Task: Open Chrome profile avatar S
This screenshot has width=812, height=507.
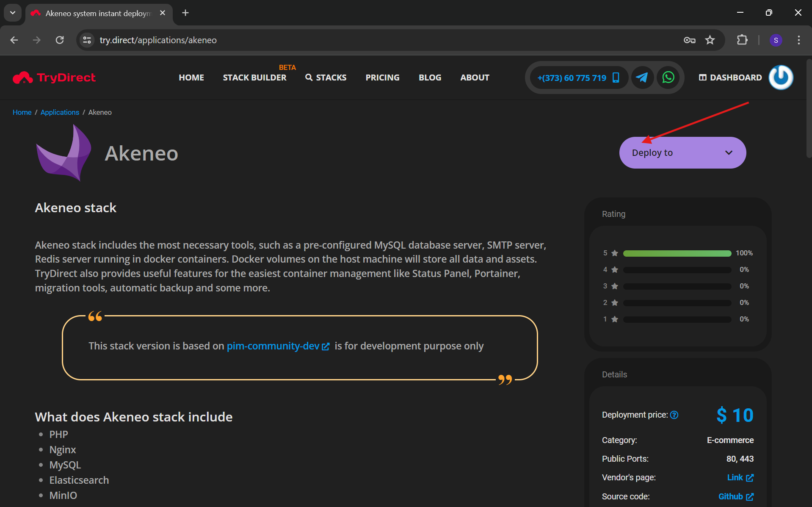Action: pos(776,40)
